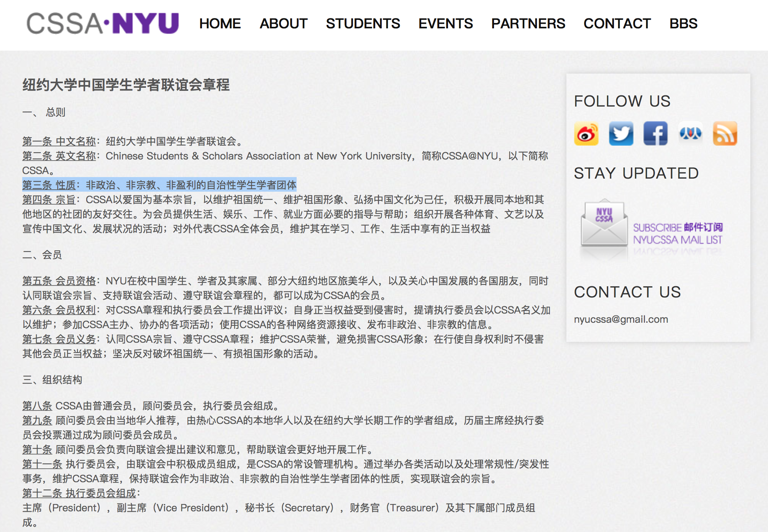
Task: Open the ABOUT menu item
Action: [284, 24]
